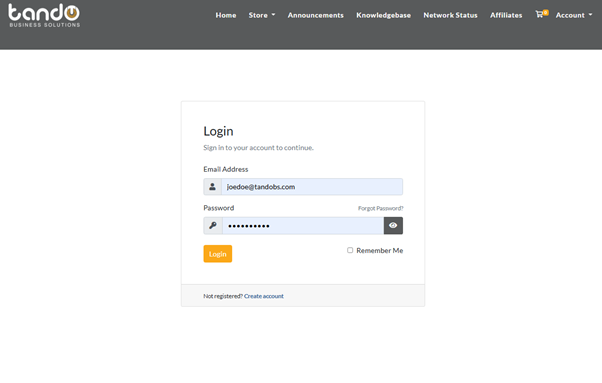Image resolution: width=602 pixels, height=383 pixels.
Task: Click the Create account link
Action: (x=264, y=296)
